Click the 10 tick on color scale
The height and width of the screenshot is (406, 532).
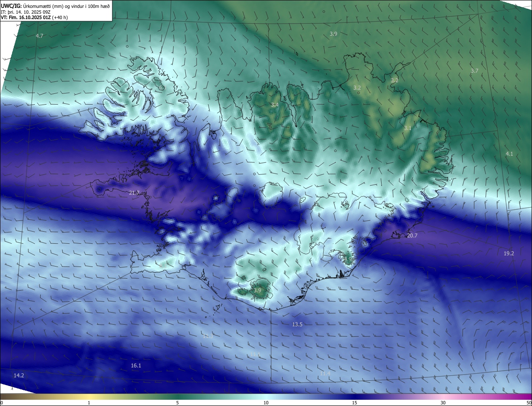266,403
